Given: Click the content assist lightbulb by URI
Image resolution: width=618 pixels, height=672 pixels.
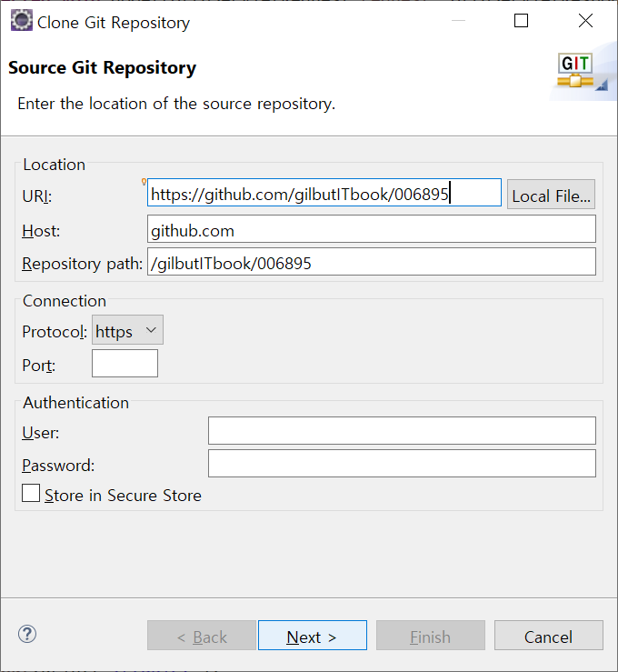Looking at the screenshot, I should click(x=144, y=182).
